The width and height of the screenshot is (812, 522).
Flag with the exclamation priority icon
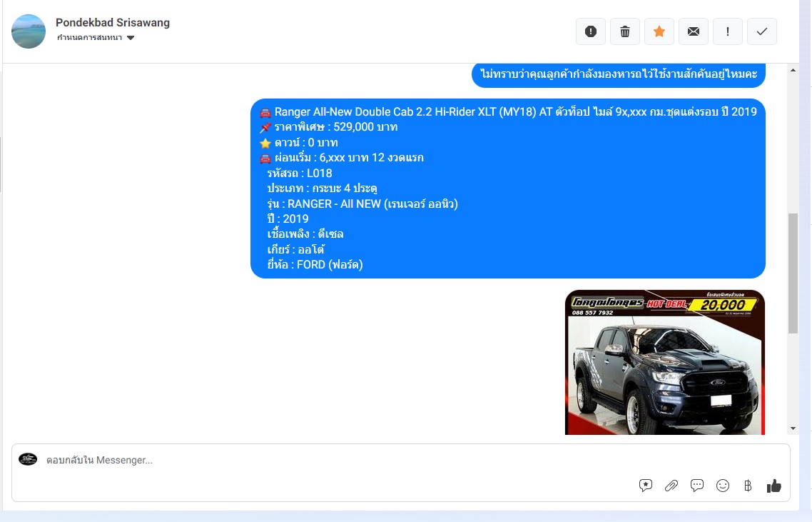pos(728,31)
